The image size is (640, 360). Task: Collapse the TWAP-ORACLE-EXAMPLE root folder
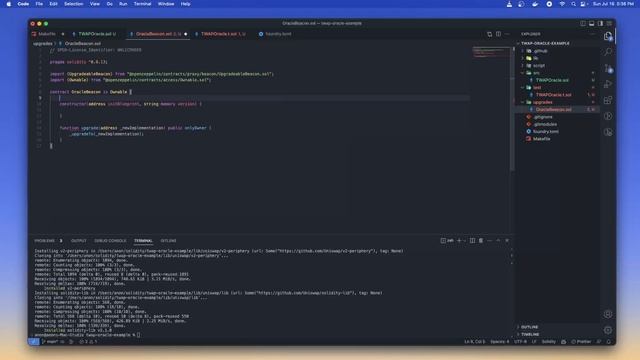coord(545,43)
